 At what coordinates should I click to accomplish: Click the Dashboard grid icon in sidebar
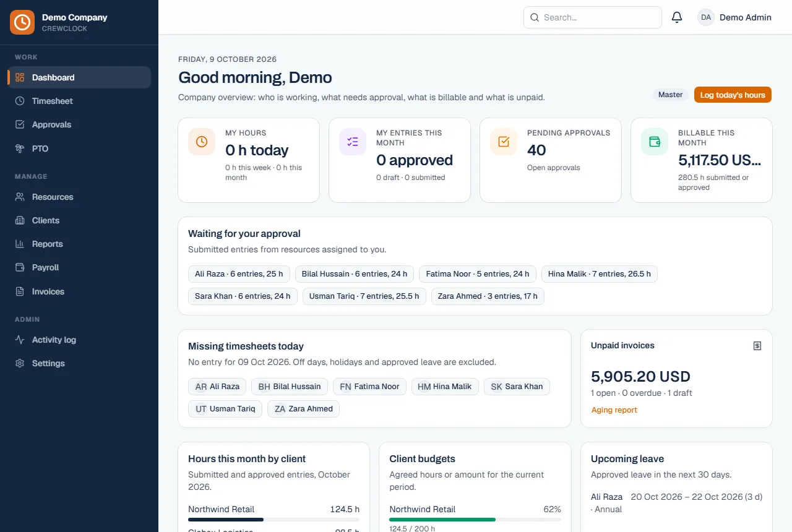coord(20,77)
